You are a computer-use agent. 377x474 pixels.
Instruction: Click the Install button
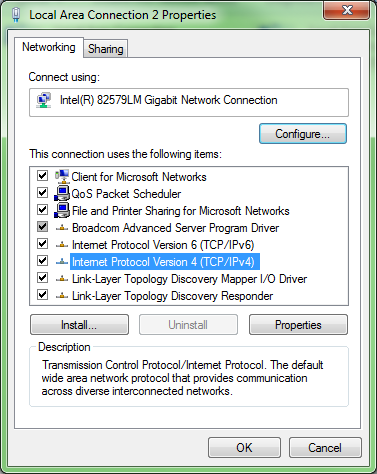[79, 325]
